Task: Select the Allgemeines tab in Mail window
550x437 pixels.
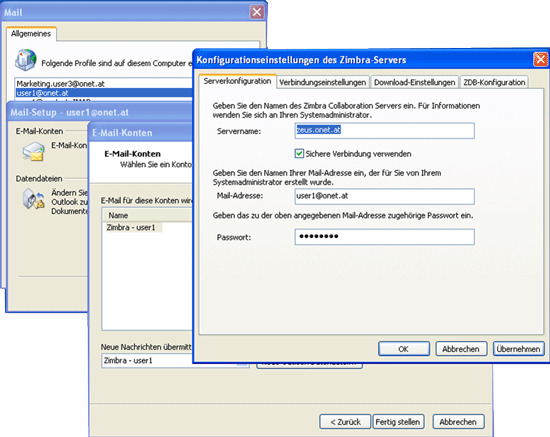Action: [31, 34]
